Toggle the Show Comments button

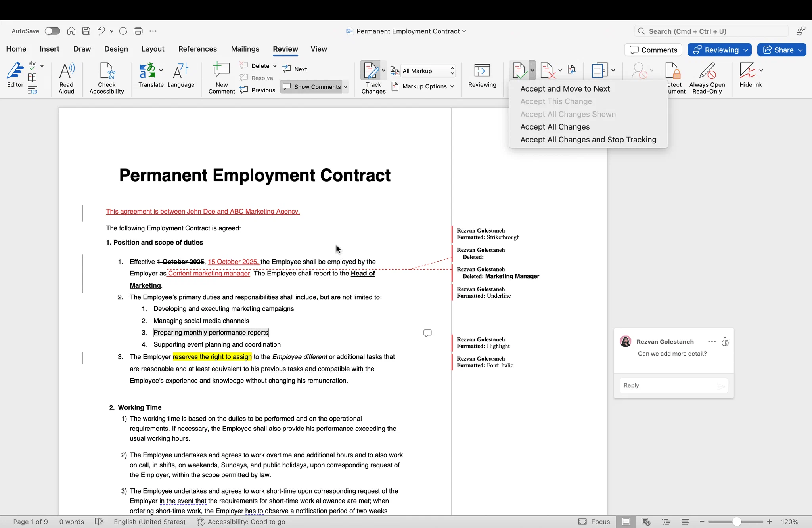[x=312, y=87]
